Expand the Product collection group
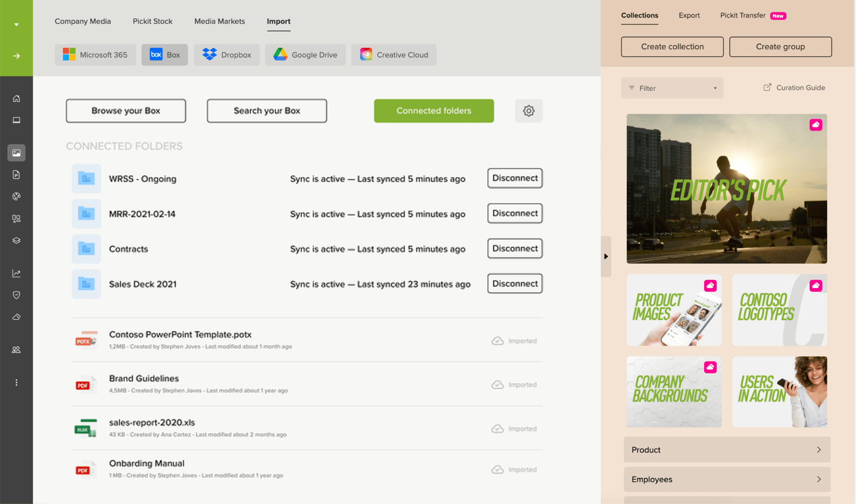Image resolution: width=856 pixels, height=504 pixels. tap(726, 450)
